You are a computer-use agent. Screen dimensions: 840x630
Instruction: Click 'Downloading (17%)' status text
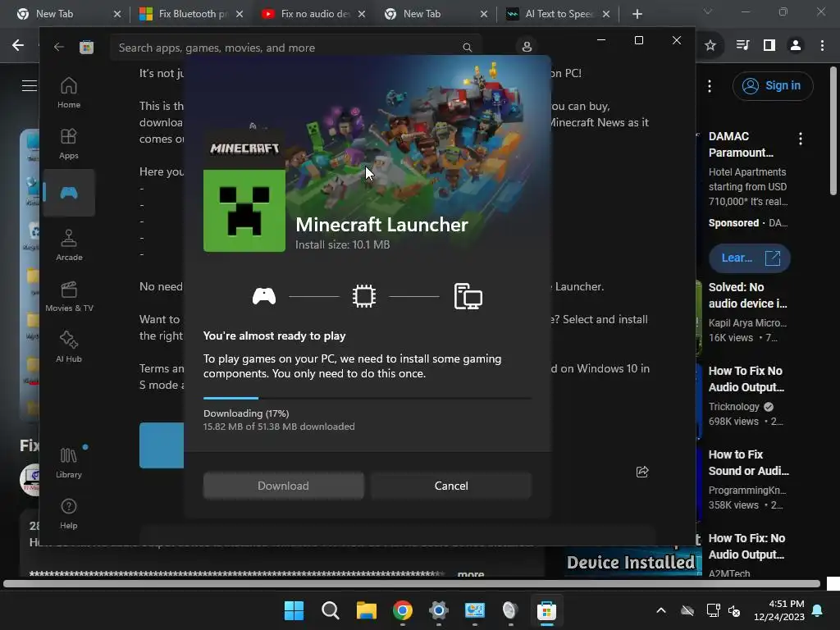pyautogui.click(x=246, y=413)
